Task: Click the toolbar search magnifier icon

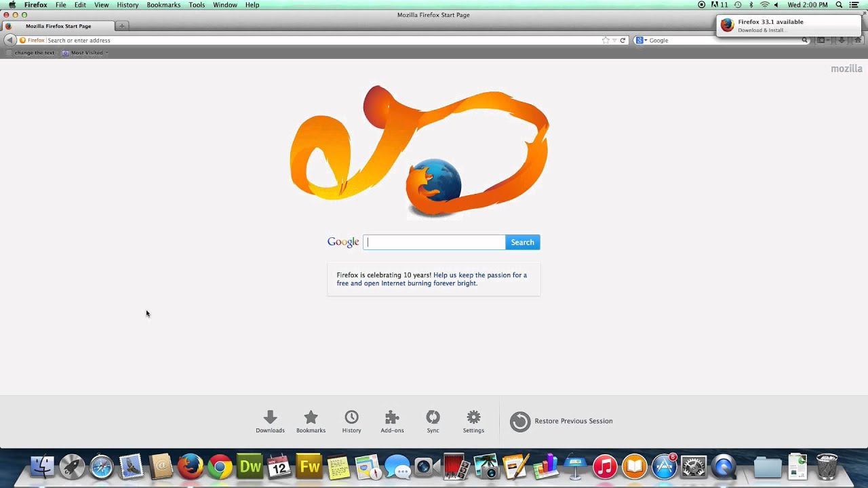Action: pyautogui.click(x=805, y=40)
